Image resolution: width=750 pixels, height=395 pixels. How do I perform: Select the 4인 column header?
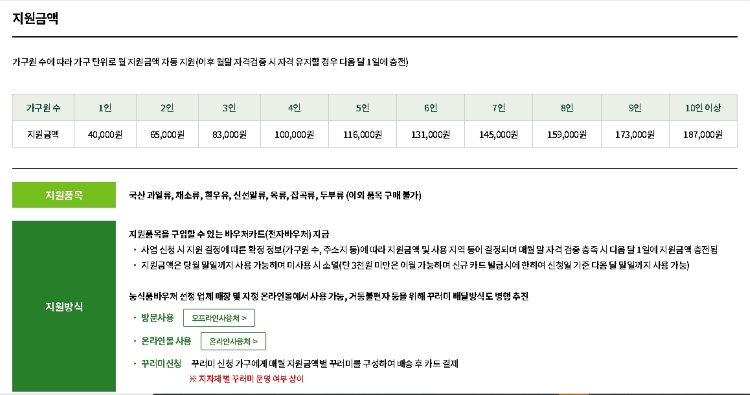pyautogui.click(x=295, y=108)
